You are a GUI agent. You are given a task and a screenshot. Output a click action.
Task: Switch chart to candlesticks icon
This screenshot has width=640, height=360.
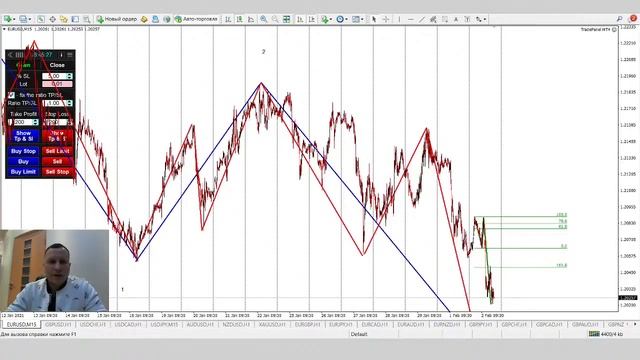click(x=239, y=19)
